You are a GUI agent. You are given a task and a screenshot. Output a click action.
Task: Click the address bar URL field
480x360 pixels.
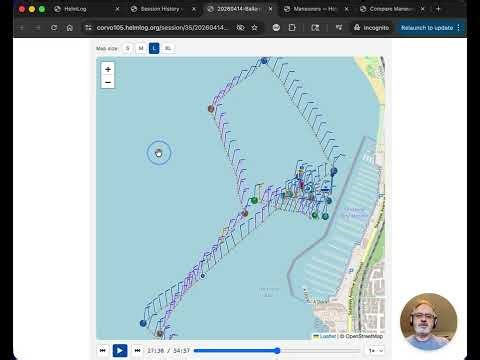[x=162, y=28]
